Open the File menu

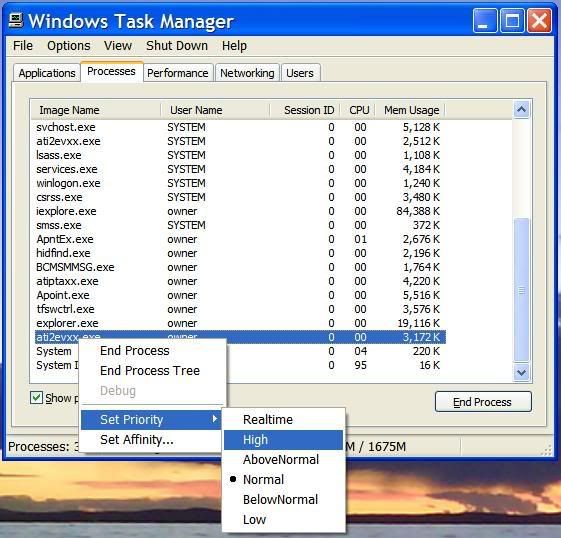point(23,46)
